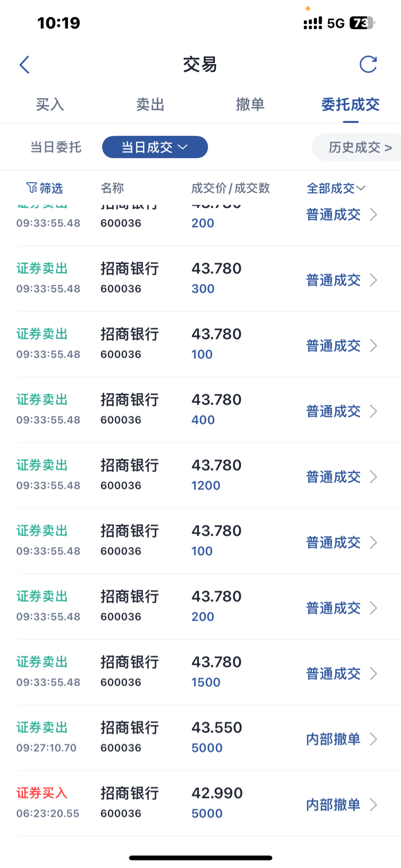Viewport: 401px width, 868px height.
Task: Expand the 全部成交 filter dropdown
Action: point(336,188)
